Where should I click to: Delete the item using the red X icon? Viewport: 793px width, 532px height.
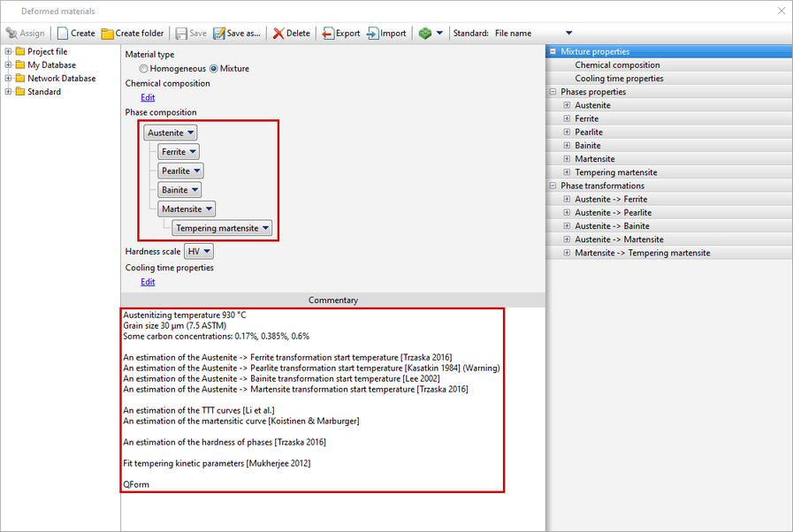[278, 34]
